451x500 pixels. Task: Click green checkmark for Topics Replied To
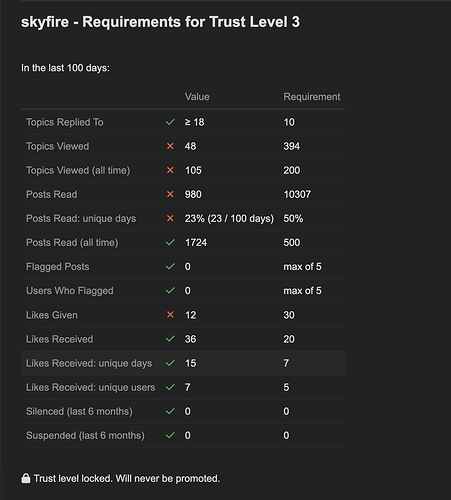tap(170, 122)
